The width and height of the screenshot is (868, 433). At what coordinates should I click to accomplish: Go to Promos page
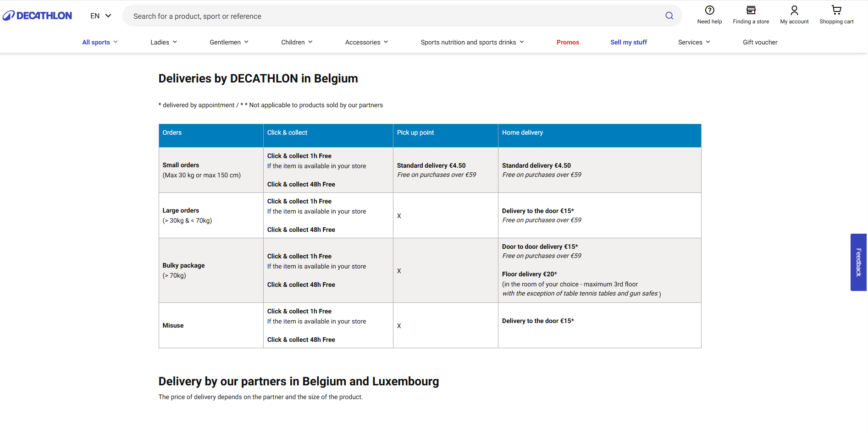568,42
